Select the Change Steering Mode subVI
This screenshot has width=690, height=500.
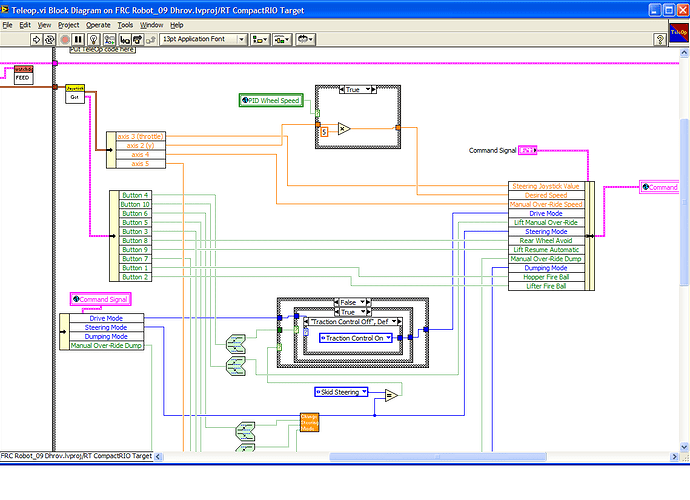[x=309, y=423]
